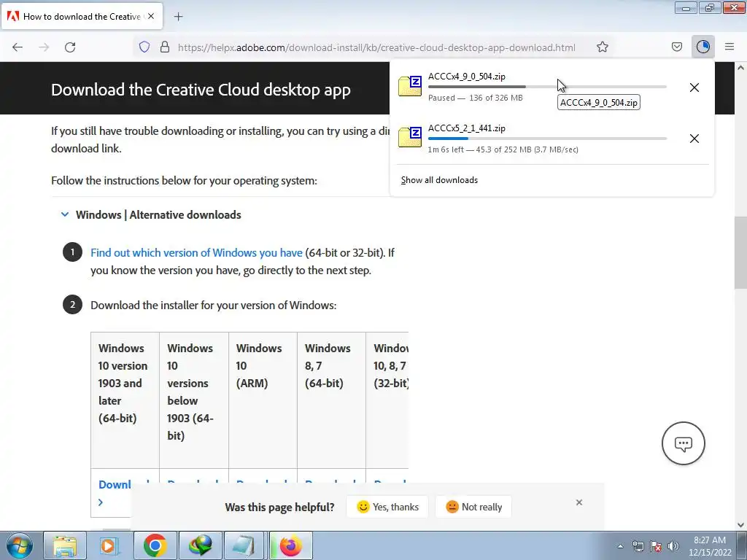Screen dimensions: 747x560
Task: Open the Firefox hamburger menu
Action: (729, 47)
